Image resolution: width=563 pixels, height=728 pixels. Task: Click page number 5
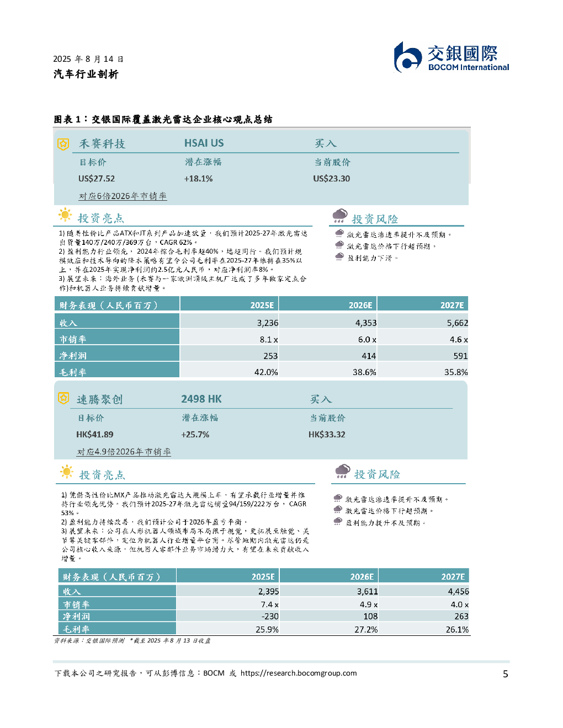505,674
